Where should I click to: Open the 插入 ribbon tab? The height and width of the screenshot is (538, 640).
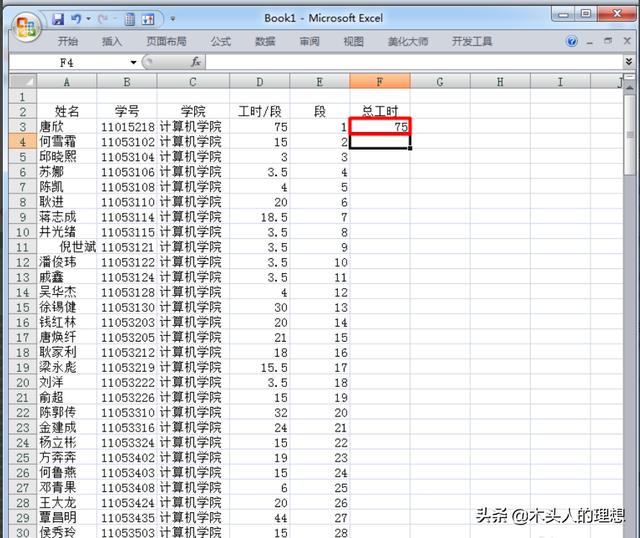(112, 41)
